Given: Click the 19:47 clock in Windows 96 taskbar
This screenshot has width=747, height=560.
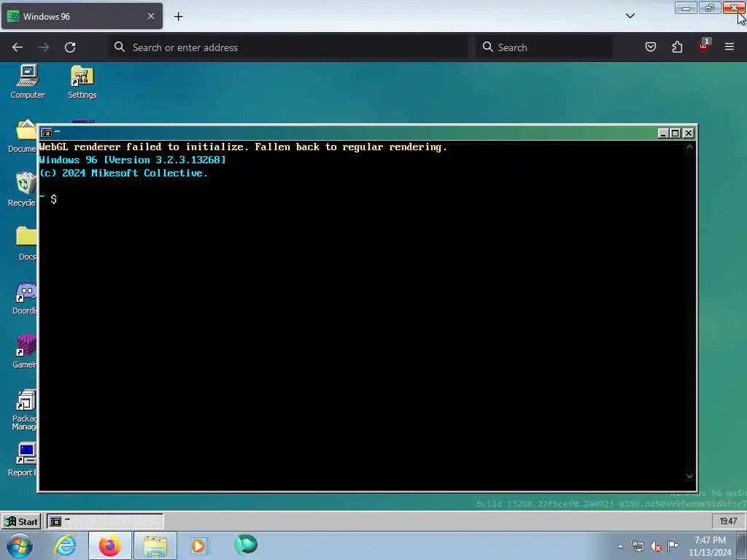Looking at the screenshot, I should point(728,521).
